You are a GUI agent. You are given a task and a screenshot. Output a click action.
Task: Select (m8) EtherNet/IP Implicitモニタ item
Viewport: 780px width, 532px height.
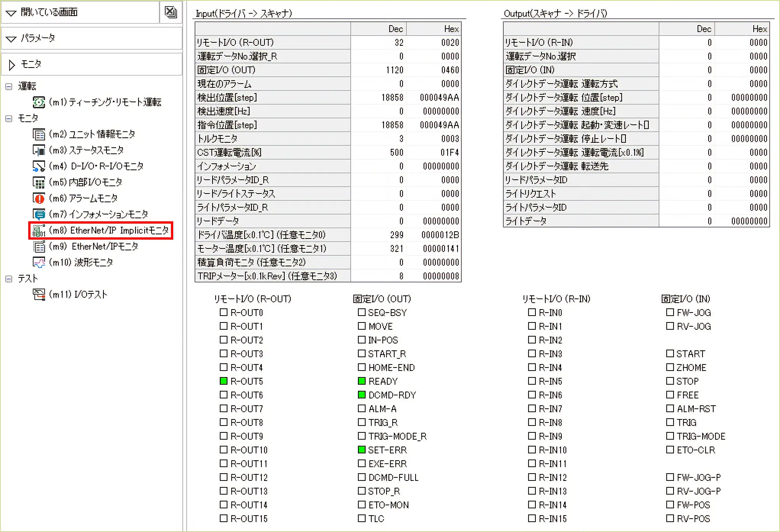point(109,231)
